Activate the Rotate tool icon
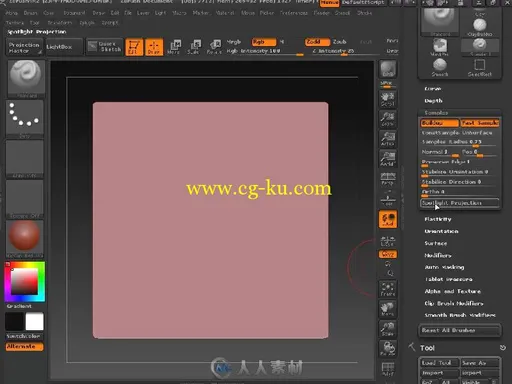Image resolution: width=512 pixels, height=384 pixels. pos(214,47)
